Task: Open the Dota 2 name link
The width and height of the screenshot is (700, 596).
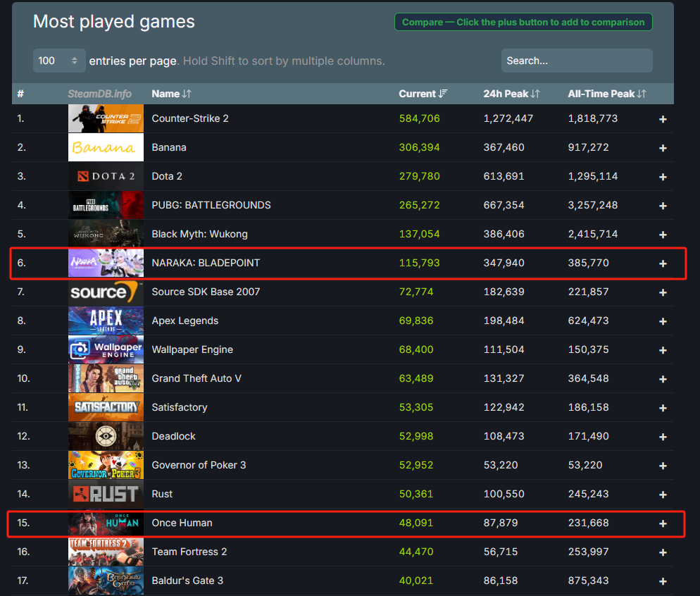Action: [x=167, y=176]
